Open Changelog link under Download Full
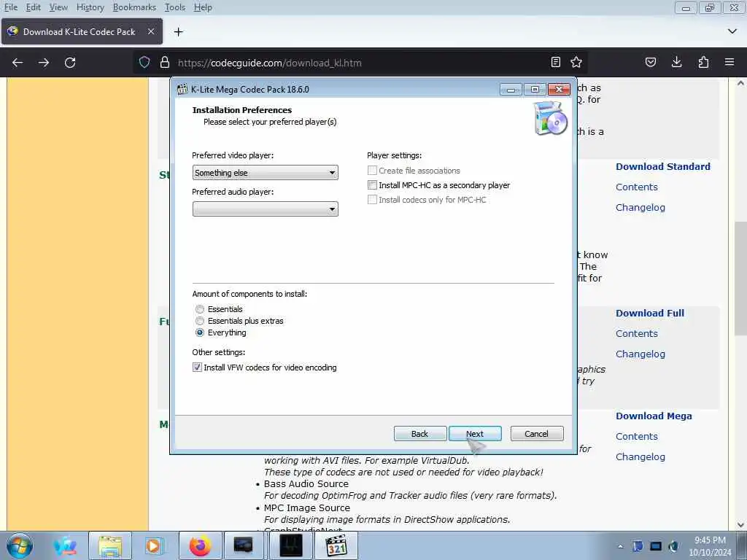The image size is (747, 560). (x=640, y=354)
